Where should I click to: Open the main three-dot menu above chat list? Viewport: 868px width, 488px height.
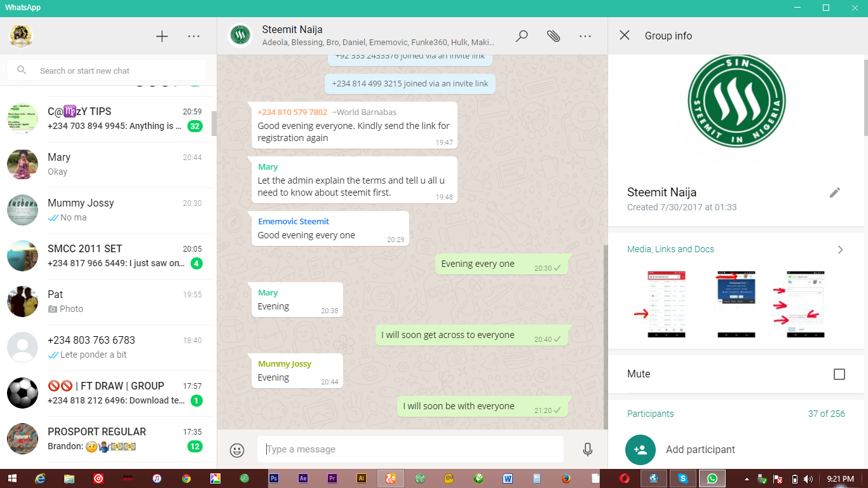point(193,36)
